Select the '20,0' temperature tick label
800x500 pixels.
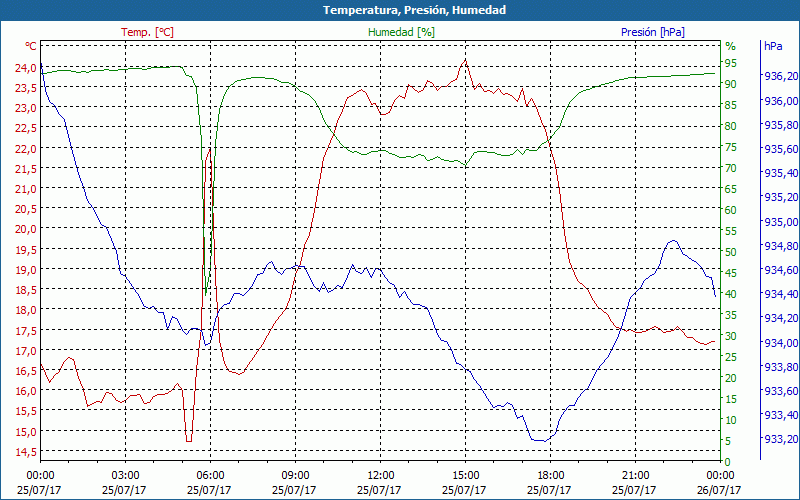[x=26, y=229]
